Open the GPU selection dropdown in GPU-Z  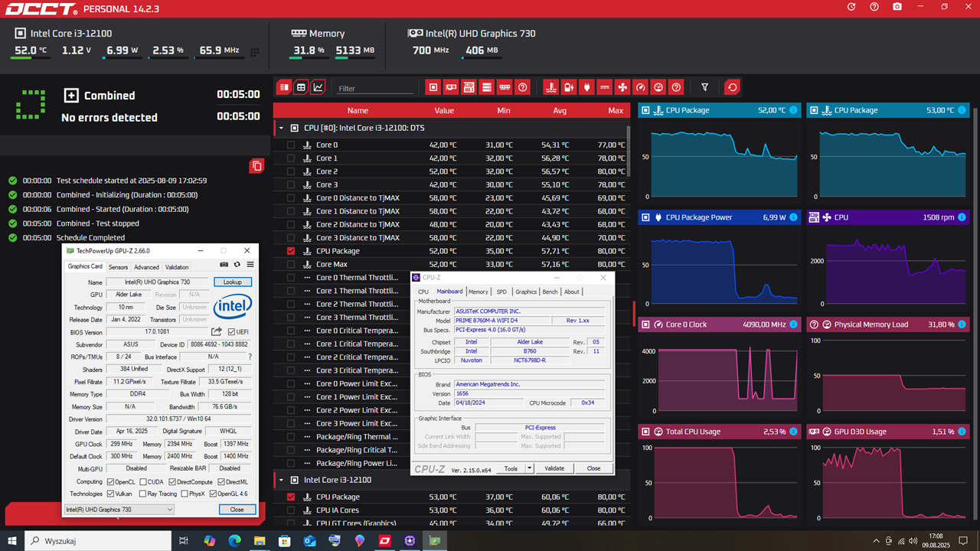click(x=119, y=510)
